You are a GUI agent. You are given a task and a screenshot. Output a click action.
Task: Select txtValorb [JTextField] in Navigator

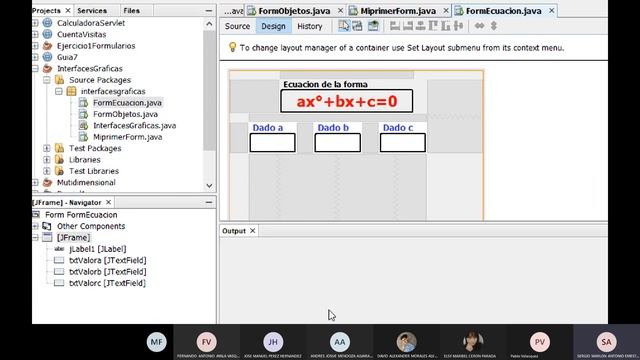(107, 272)
